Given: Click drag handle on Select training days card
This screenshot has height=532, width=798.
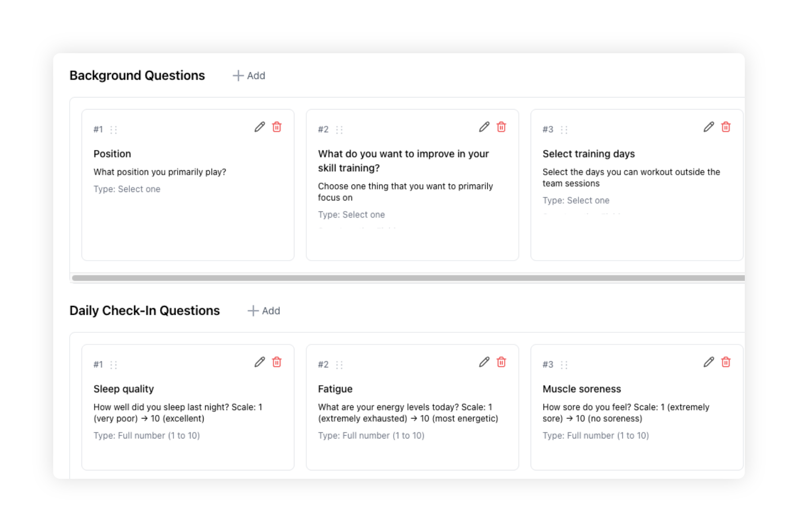Looking at the screenshot, I should [564, 130].
